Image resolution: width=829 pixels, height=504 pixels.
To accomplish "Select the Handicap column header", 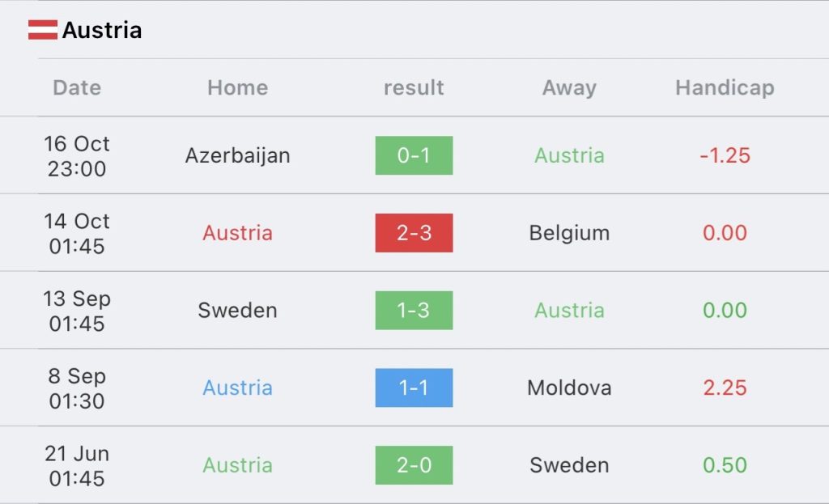I will pyautogui.click(x=725, y=88).
